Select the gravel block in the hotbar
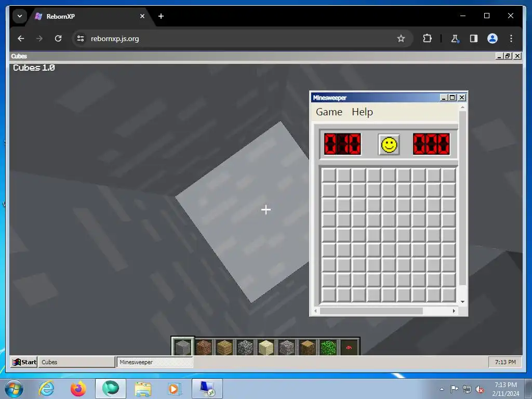 click(x=287, y=347)
